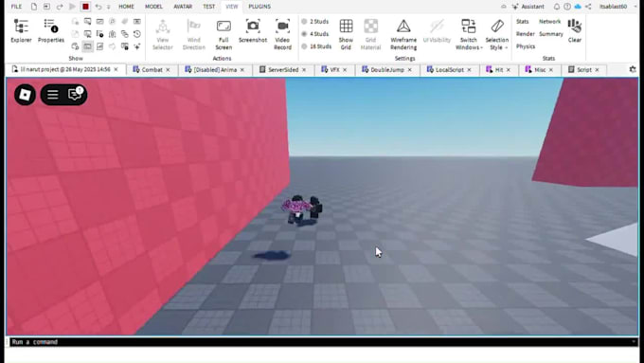Click the highlighted active icon in Show group
644x363 pixels.
87,46
